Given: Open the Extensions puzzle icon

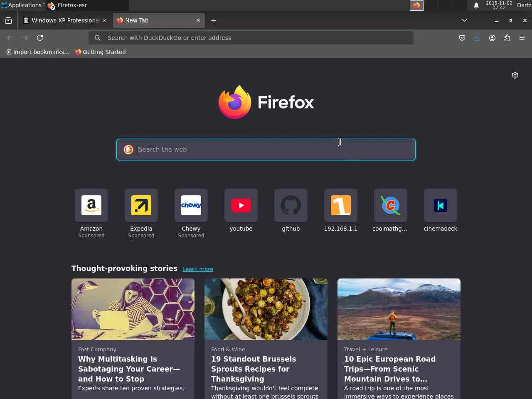Looking at the screenshot, I should (x=507, y=38).
